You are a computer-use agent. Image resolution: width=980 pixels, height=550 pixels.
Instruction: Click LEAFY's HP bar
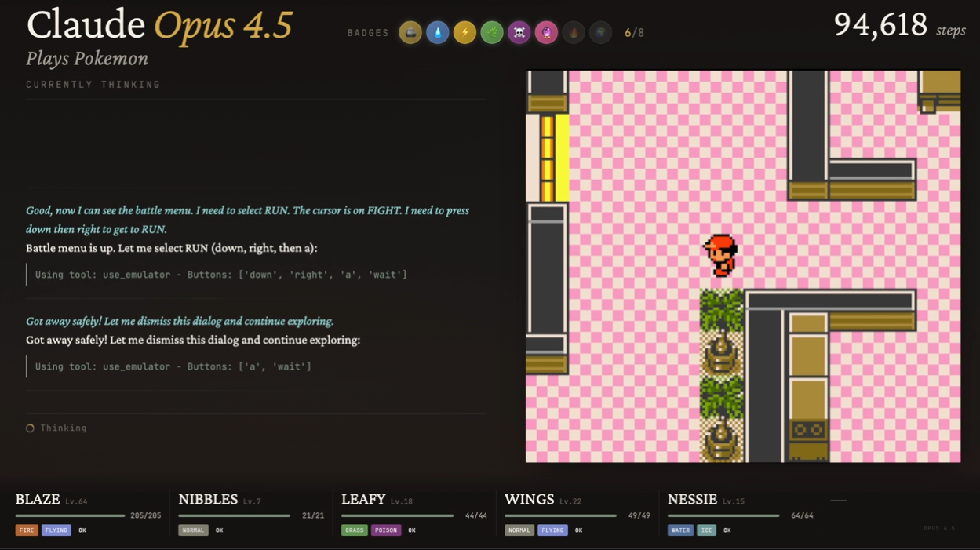point(397,515)
